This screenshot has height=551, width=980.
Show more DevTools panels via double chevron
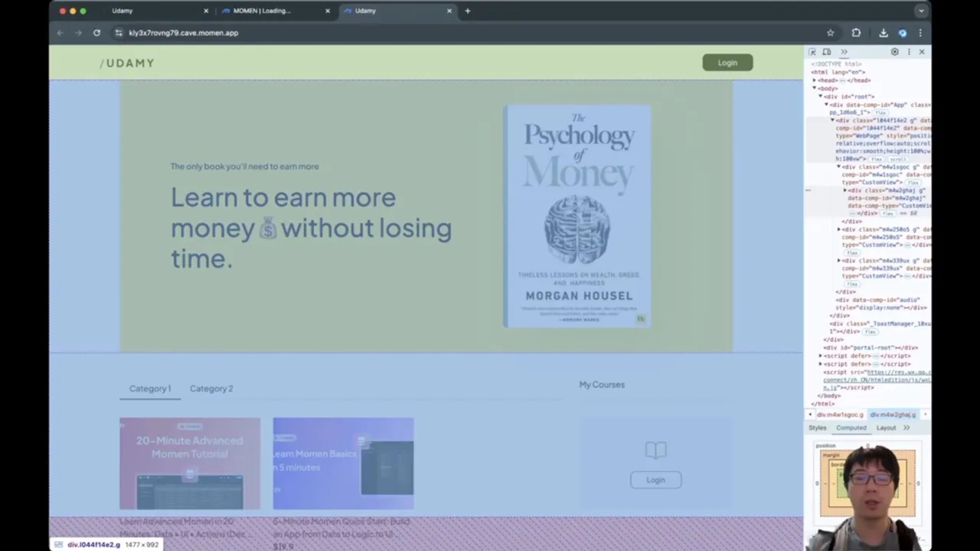coord(844,52)
